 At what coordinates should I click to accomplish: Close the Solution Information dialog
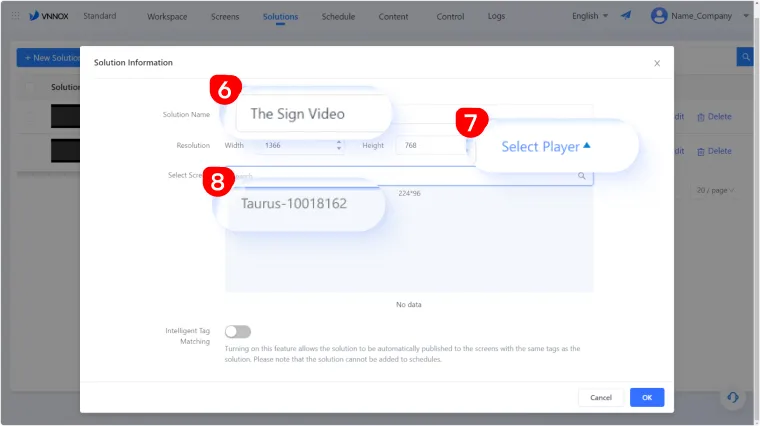click(x=657, y=63)
